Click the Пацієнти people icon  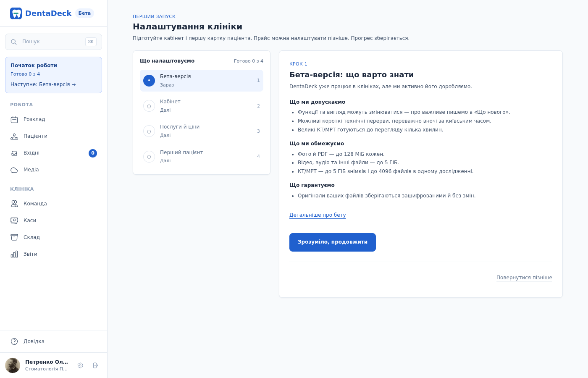[x=14, y=136]
